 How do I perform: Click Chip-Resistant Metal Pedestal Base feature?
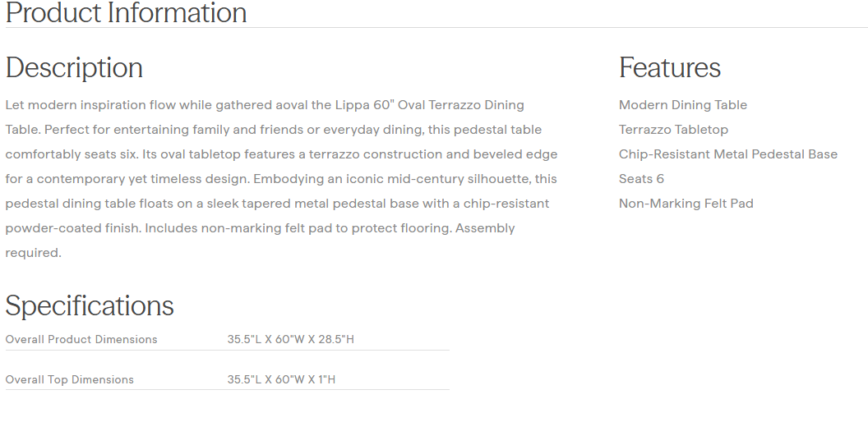coord(728,154)
